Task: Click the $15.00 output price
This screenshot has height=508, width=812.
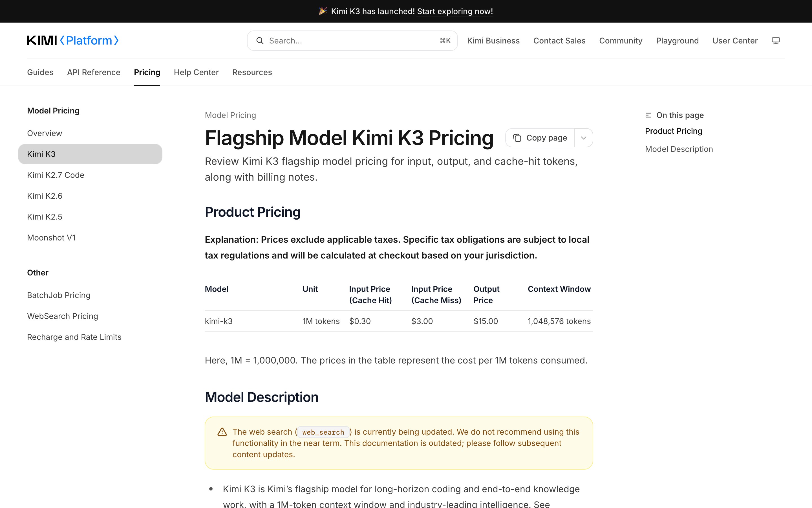Action: (486, 321)
